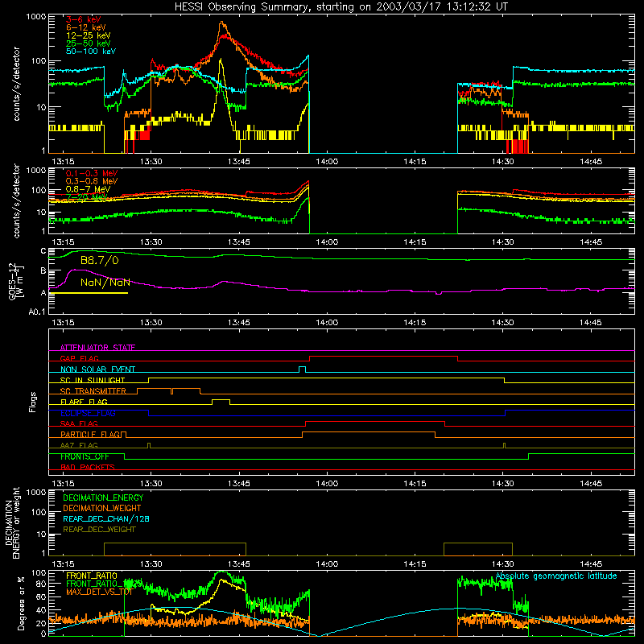This screenshot has height=644, width=644.
Task: Click the GOES-12 vertical axis label
Action: (15, 281)
